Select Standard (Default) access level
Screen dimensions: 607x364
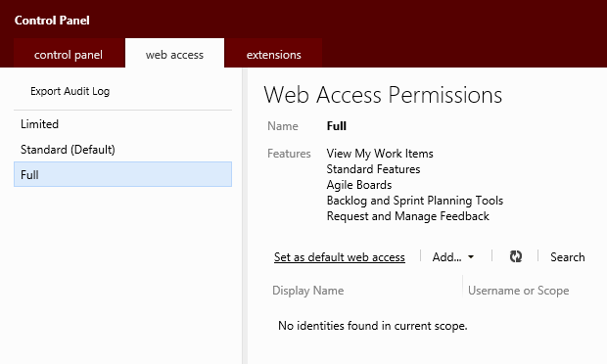click(122, 150)
